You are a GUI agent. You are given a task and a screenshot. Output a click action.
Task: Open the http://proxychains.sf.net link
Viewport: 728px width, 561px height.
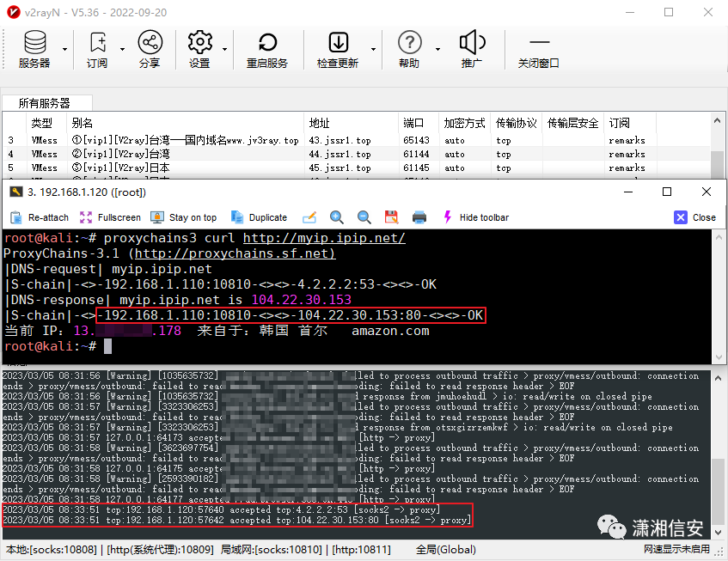tap(235, 253)
